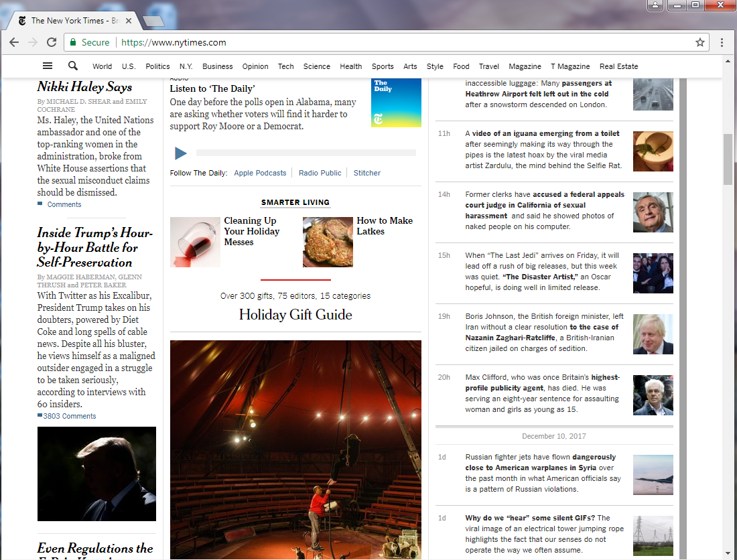737x560 pixels.
Task: Click the iguana thumbnail image
Action: (653, 151)
